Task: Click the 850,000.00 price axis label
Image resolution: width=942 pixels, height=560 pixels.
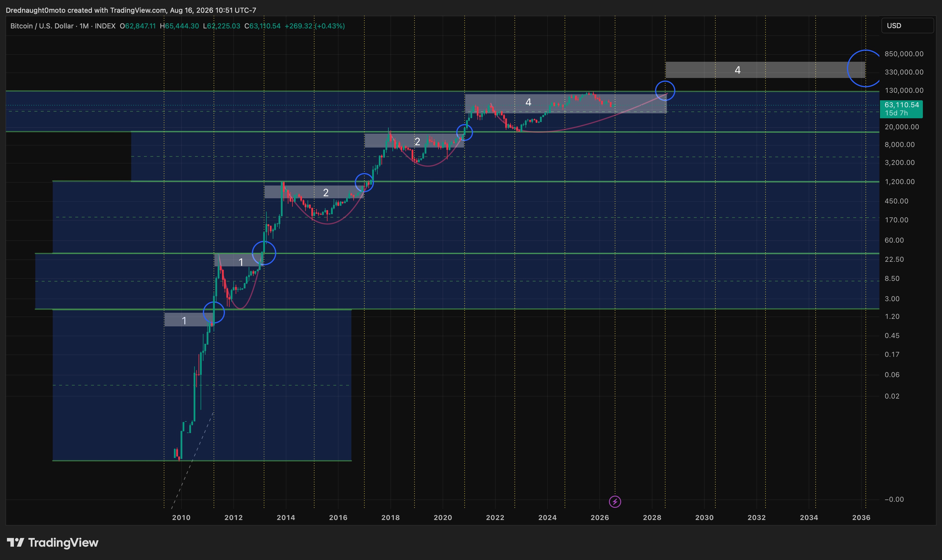Action: pos(904,54)
